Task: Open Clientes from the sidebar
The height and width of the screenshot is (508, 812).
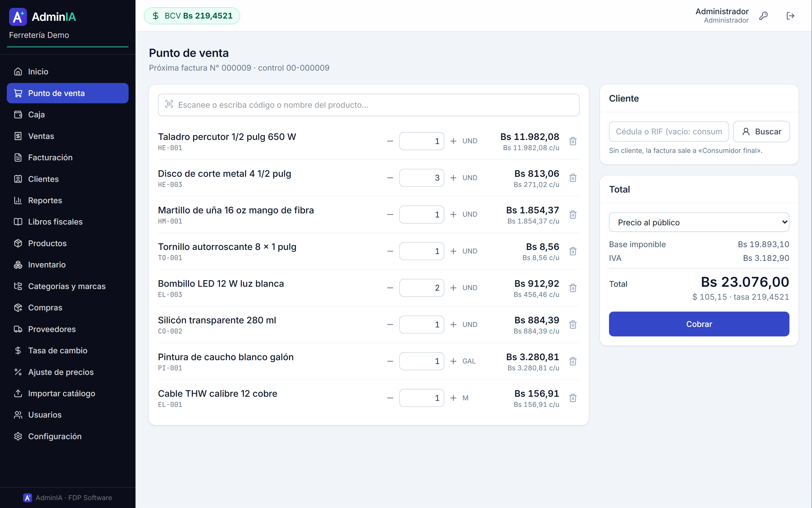Action: (x=67, y=179)
